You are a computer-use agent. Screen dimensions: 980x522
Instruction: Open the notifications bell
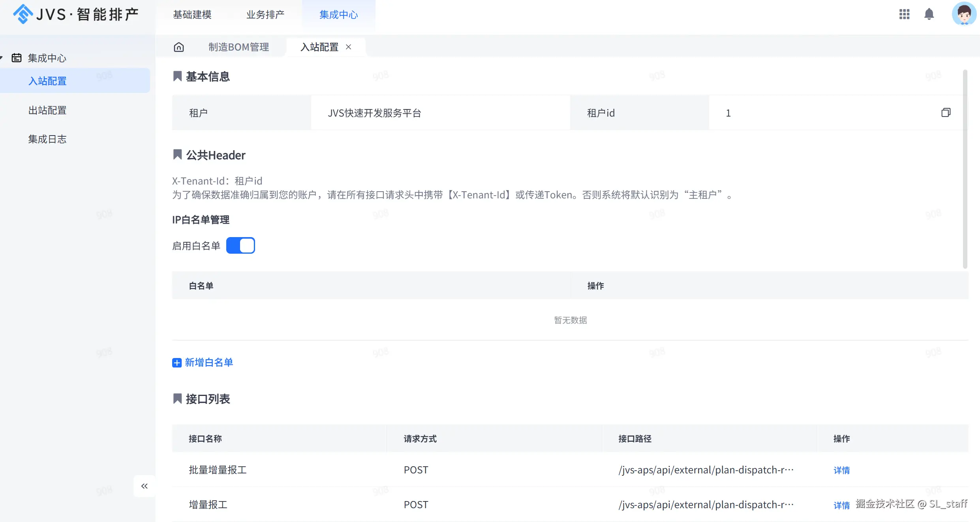tap(929, 15)
